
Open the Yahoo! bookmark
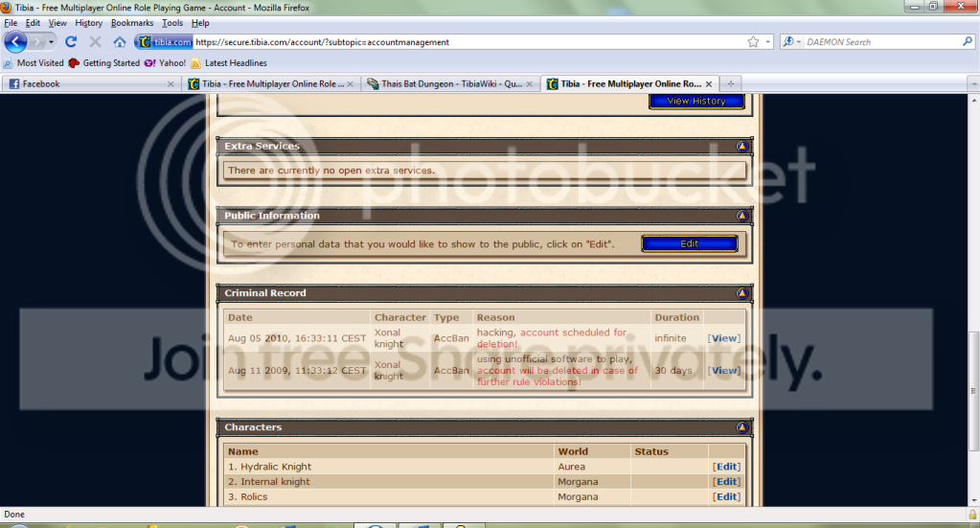click(x=165, y=63)
